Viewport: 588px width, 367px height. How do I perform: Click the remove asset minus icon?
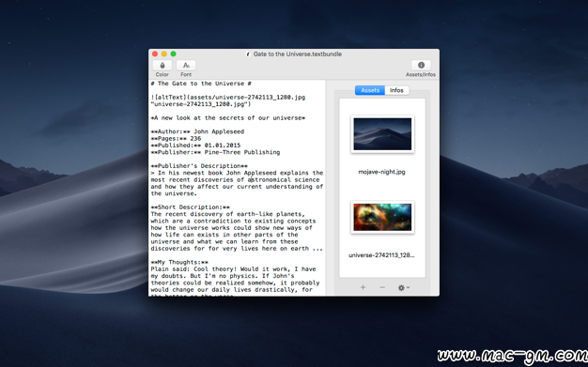click(382, 287)
